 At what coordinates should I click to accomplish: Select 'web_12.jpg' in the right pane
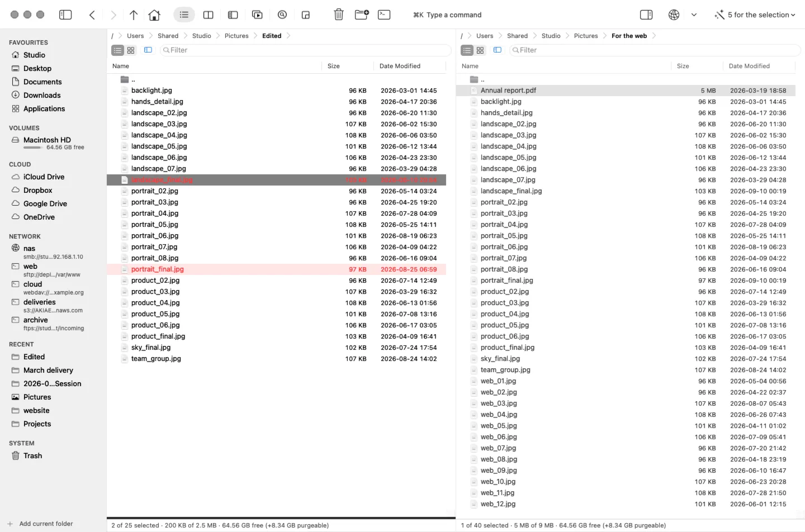tap(626, 504)
